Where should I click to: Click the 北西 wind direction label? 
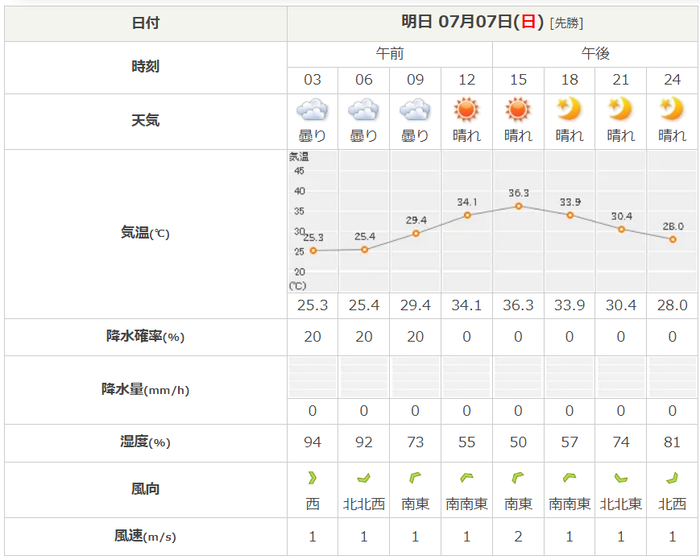point(672,504)
